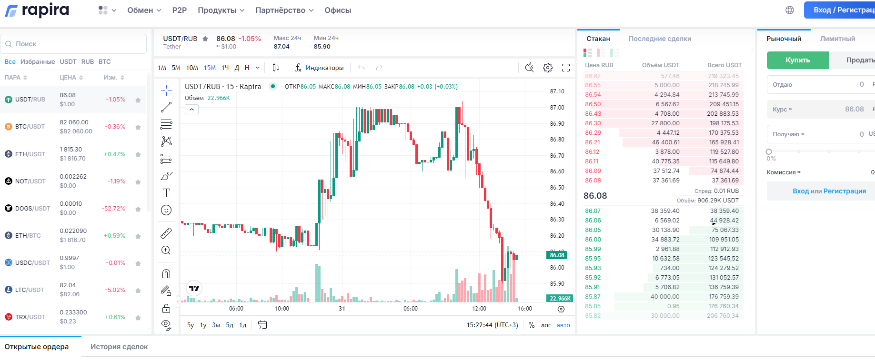Sort the list by ПАРА
Screen dimensions: 875x362
click(16, 78)
